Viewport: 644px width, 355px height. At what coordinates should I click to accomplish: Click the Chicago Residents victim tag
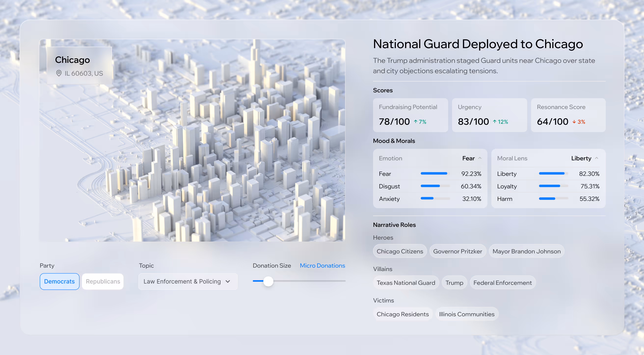[402, 314]
